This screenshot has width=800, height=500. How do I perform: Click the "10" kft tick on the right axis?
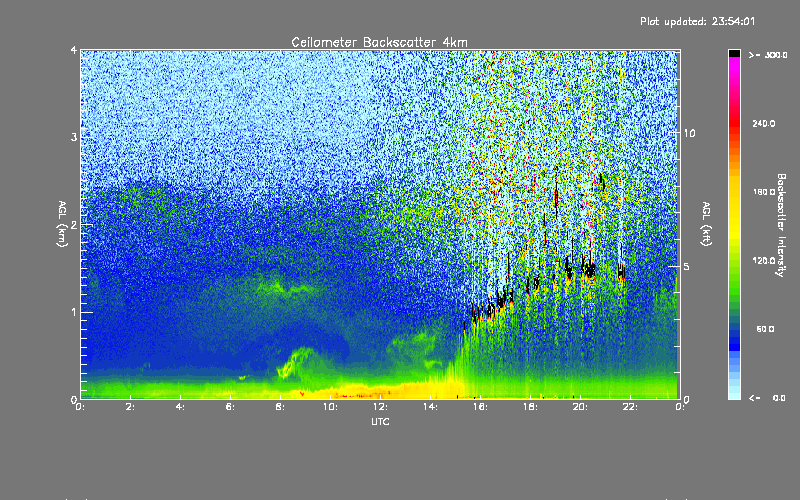click(689, 133)
